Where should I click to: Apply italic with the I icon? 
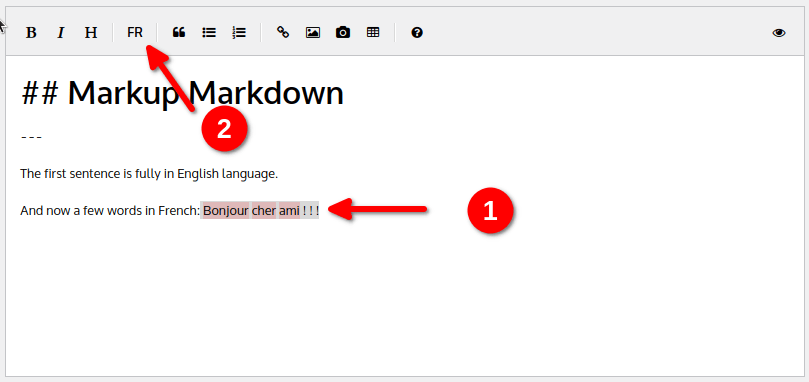click(x=61, y=33)
